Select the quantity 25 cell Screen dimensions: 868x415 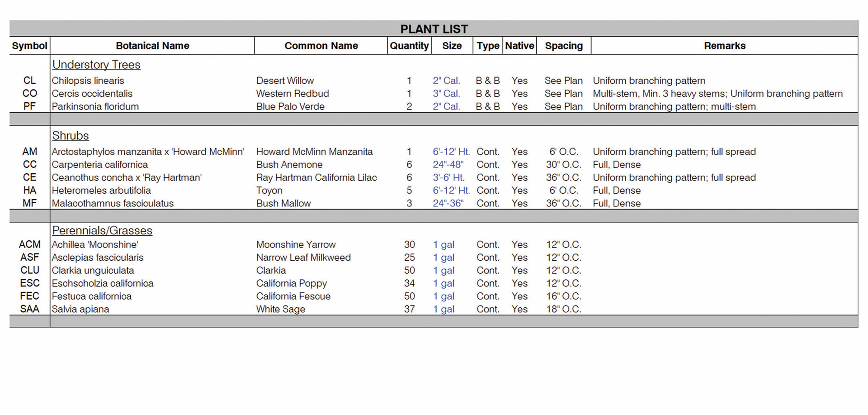pyautogui.click(x=410, y=258)
